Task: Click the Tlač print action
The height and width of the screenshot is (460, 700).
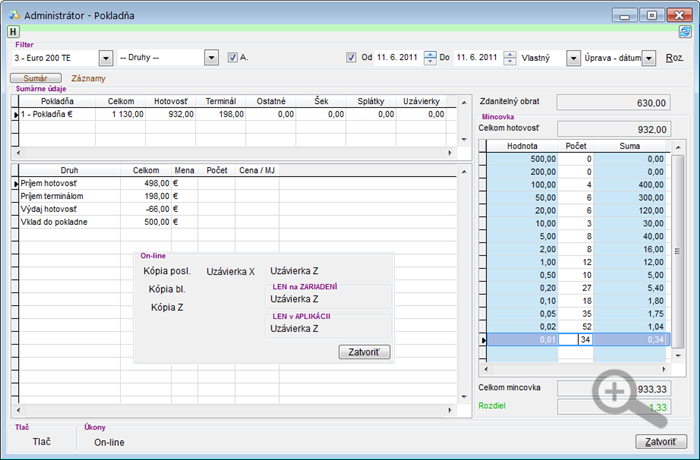Action: (x=42, y=442)
